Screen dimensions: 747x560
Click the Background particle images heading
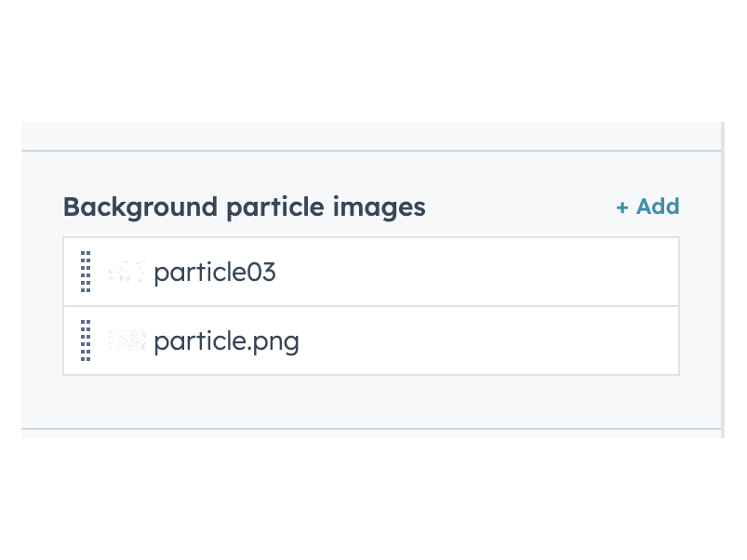click(x=244, y=207)
